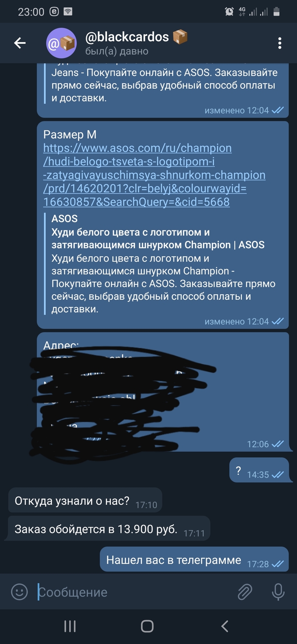
Task: Tap the blacked-out address message bubble
Action: pyautogui.click(x=163, y=392)
